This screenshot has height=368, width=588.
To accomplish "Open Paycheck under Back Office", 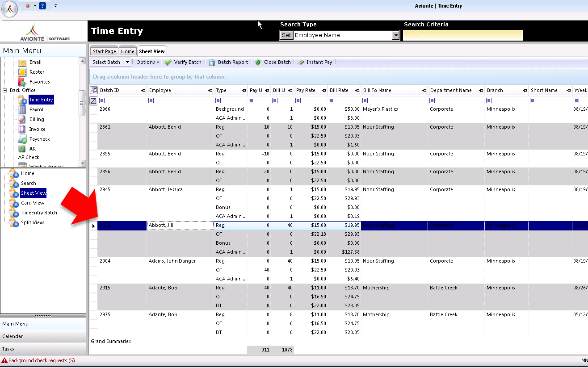I will point(39,139).
